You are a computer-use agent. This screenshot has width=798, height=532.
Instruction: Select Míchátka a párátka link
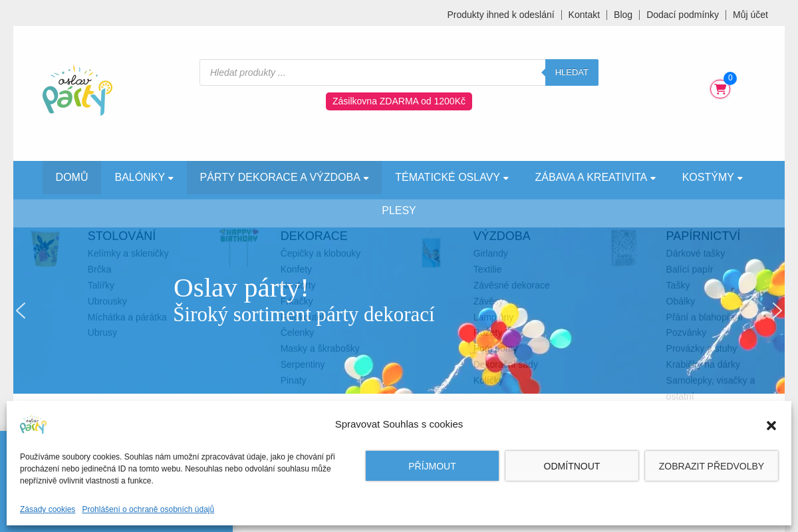tap(127, 317)
